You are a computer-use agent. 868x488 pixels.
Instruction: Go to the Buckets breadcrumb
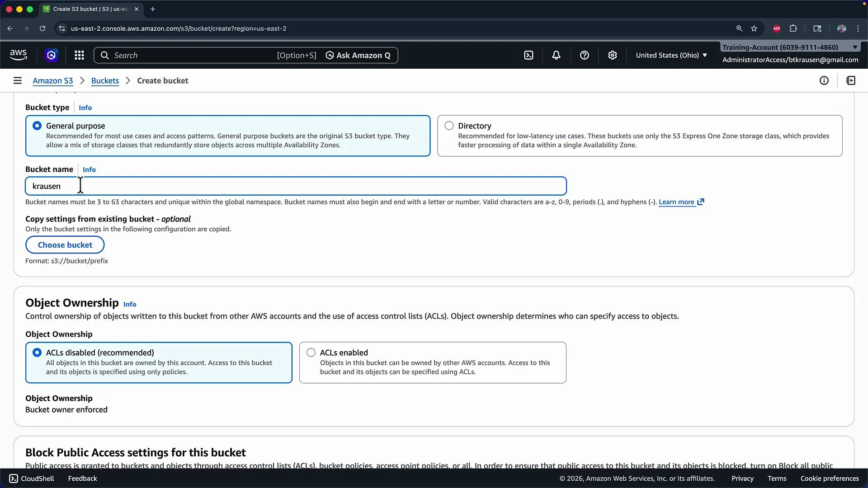(x=105, y=80)
